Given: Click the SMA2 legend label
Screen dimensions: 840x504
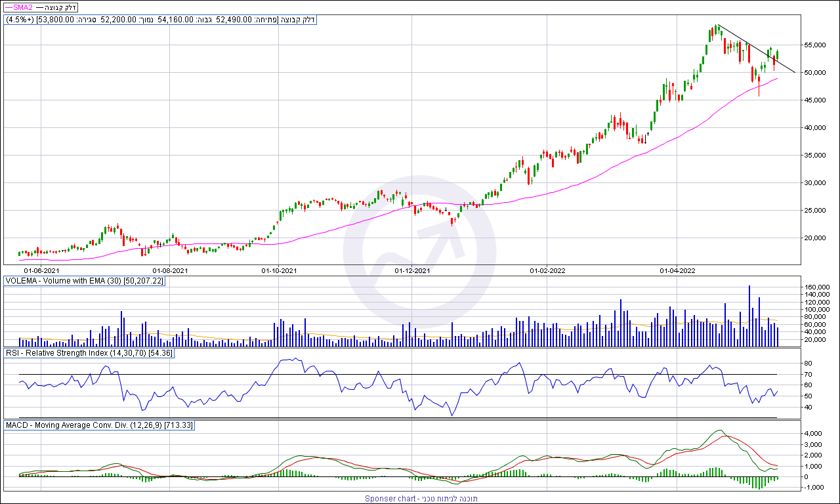Looking at the screenshot, I should coord(24,7).
